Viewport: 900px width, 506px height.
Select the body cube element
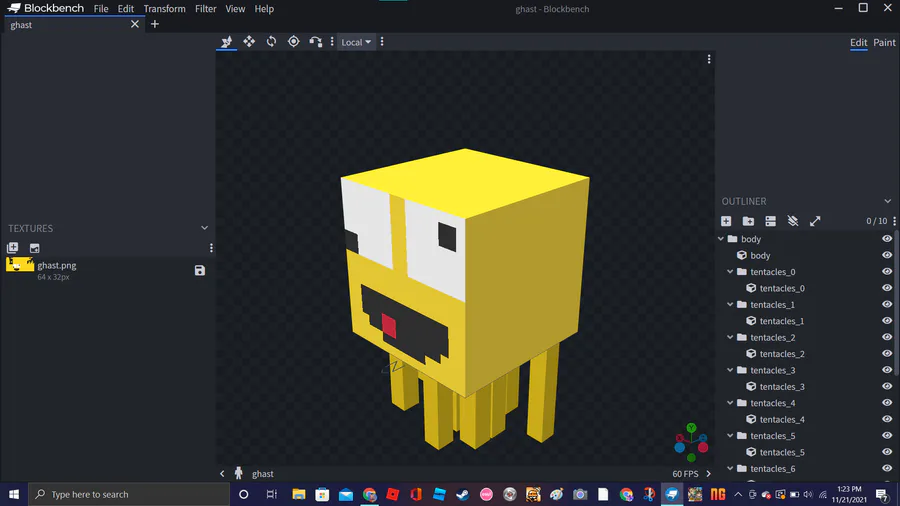point(760,255)
